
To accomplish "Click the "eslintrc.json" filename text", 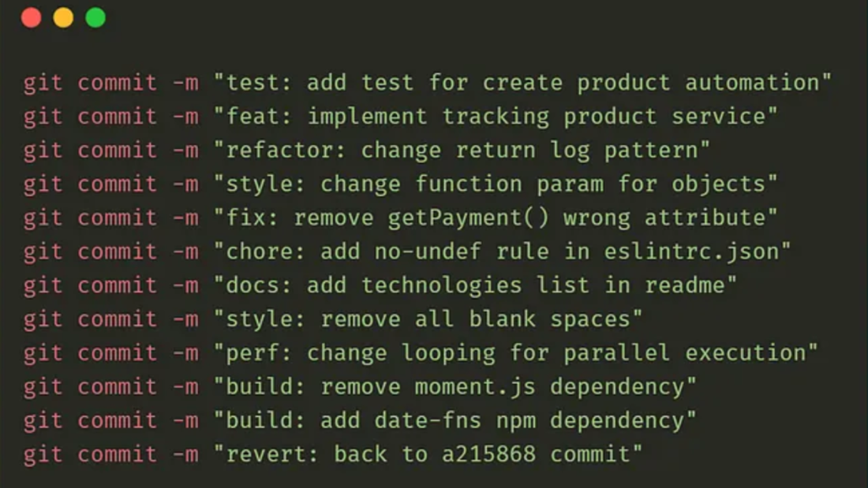I will point(699,251).
